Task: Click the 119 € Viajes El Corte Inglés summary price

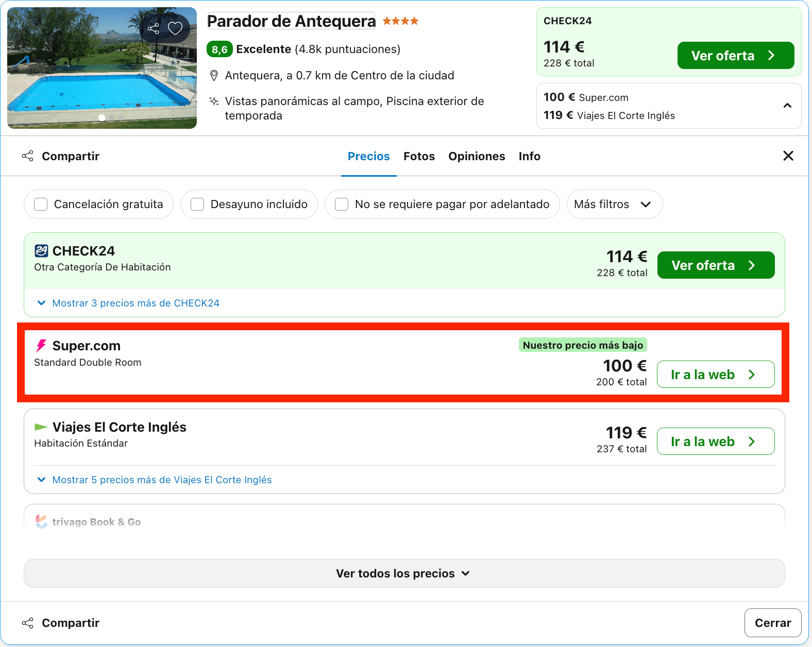Action: pos(609,115)
